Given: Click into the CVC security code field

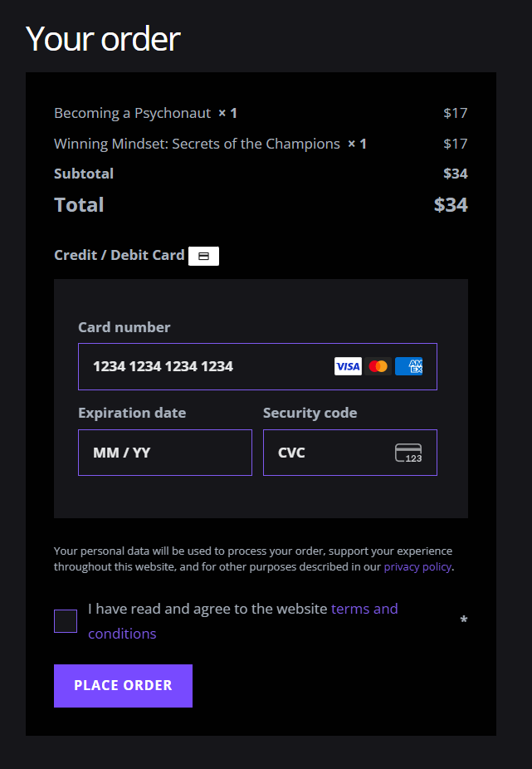Looking at the screenshot, I should click(x=350, y=453).
